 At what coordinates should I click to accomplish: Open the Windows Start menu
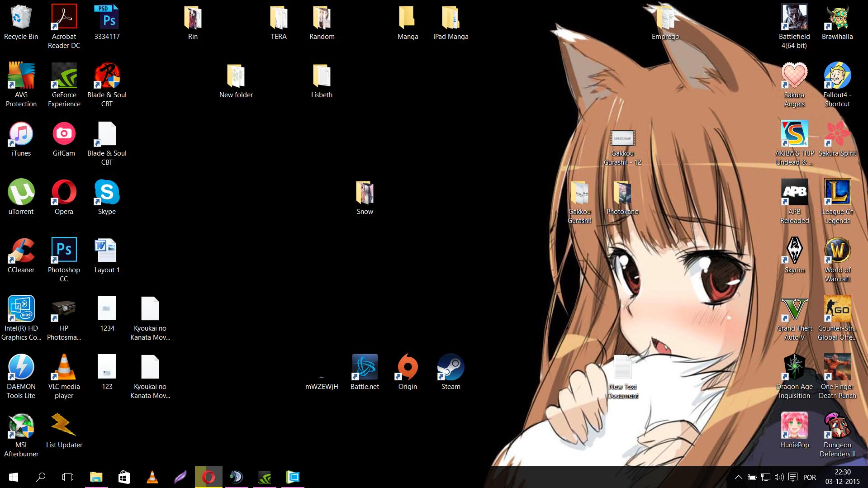[x=13, y=477]
